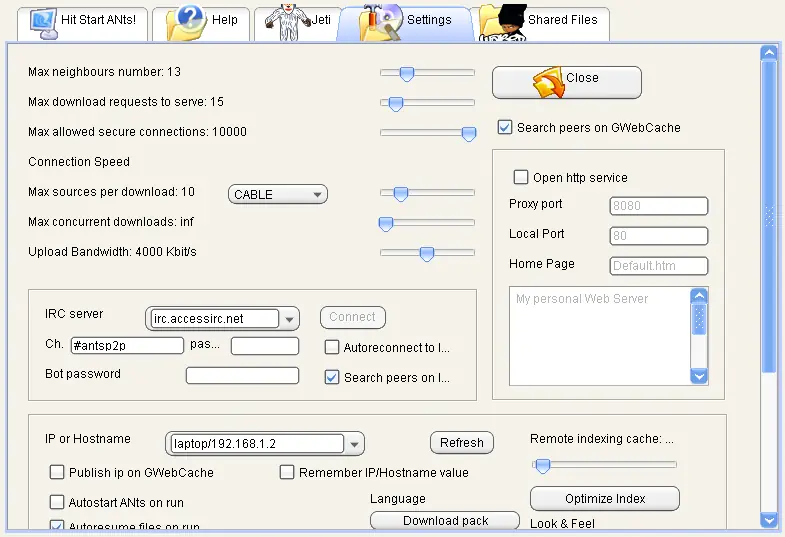Click the settings panel scroll-down arrow
The image size is (785, 537).
tap(768, 520)
